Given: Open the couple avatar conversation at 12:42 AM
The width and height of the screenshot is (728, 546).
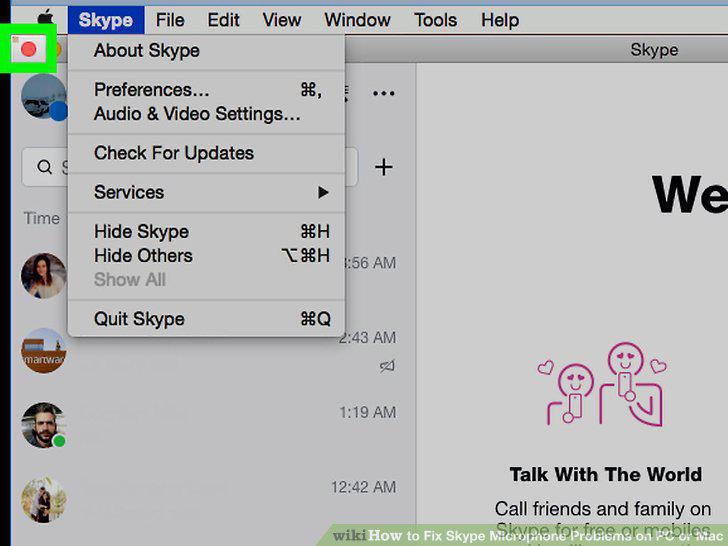Looking at the screenshot, I should click(44, 500).
